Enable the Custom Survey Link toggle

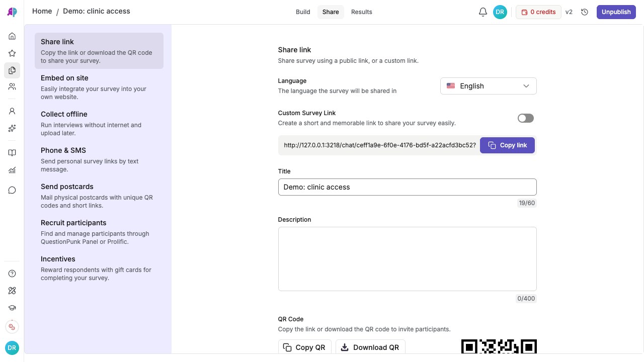526,118
